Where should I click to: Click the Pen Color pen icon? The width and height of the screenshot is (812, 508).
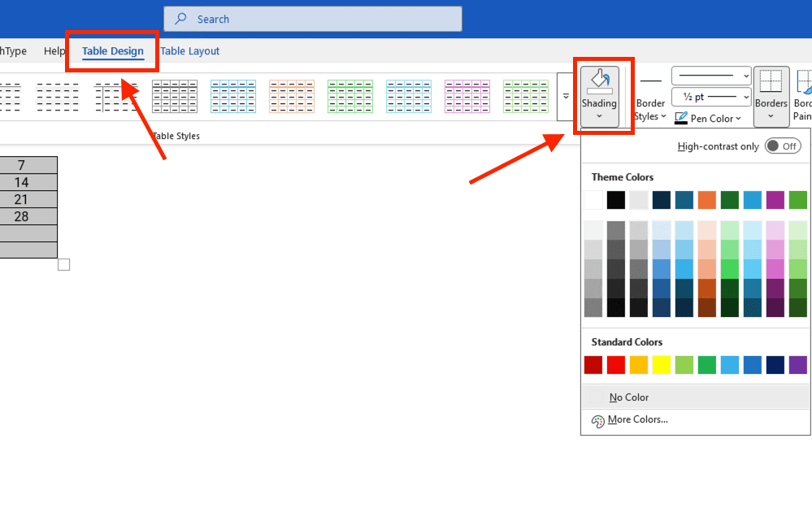(681, 118)
